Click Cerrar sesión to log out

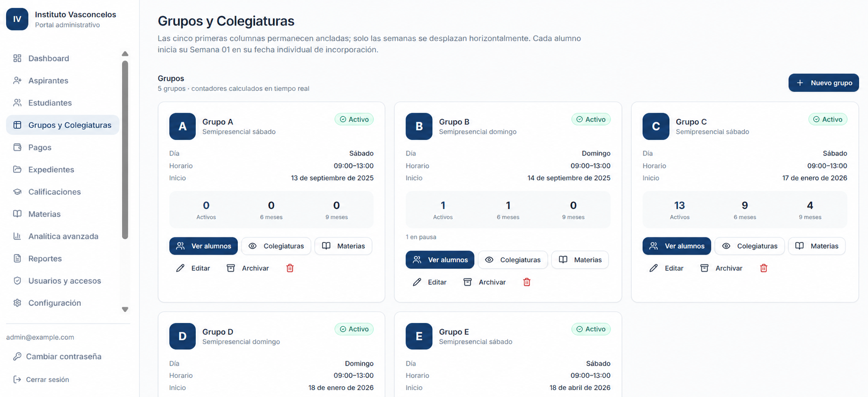pyautogui.click(x=41, y=380)
